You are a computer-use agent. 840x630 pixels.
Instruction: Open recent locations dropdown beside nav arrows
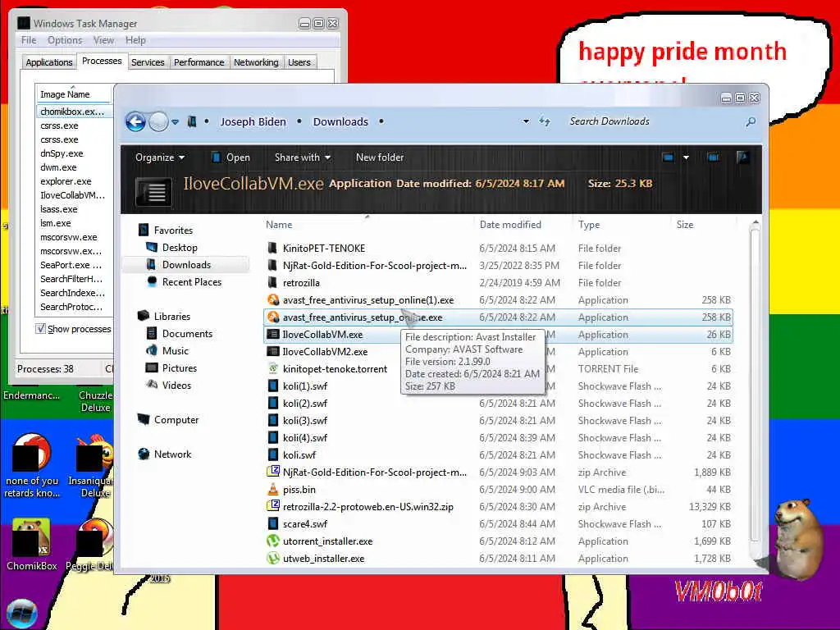pyautogui.click(x=175, y=122)
